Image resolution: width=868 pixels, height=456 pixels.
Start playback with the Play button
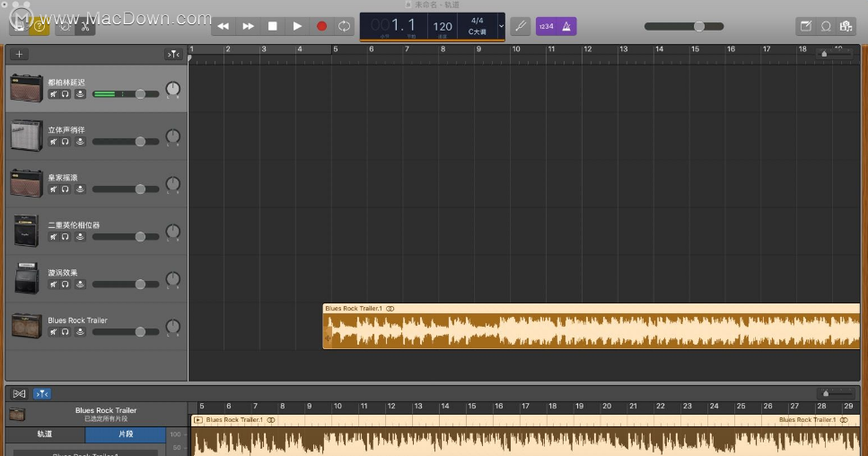(x=297, y=26)
